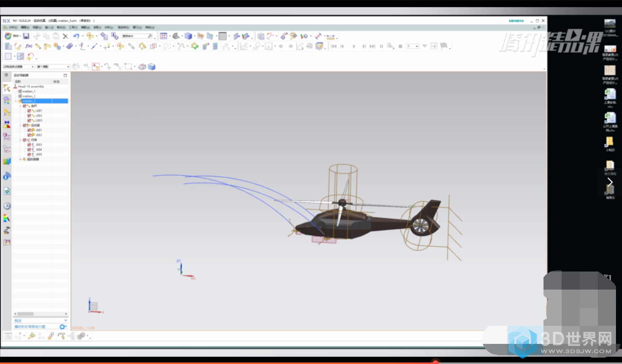Toggle the J003 constraint checkbox
This screenshot has height=364, width=622.
(x=29, y=145)
